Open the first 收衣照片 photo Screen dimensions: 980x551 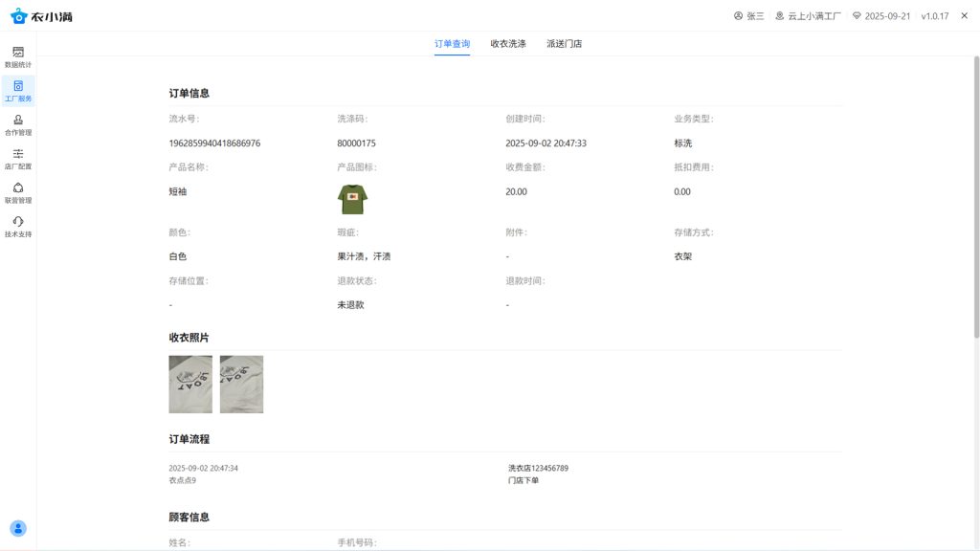click(x=190, y=385)
